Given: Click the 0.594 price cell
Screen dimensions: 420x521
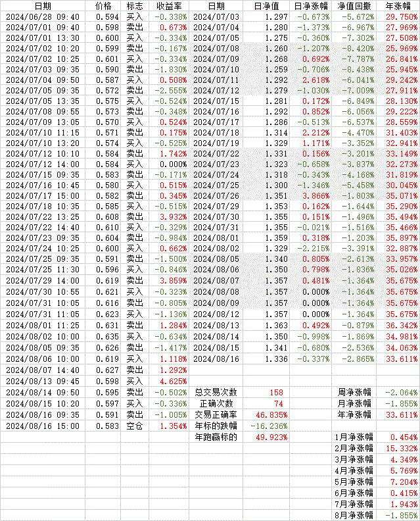Looking at the screenshot, I should [107, 16].
